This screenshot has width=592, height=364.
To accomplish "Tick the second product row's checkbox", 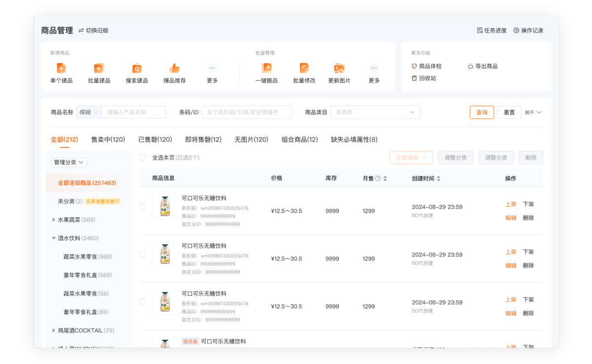I will (x=143, y=254).
